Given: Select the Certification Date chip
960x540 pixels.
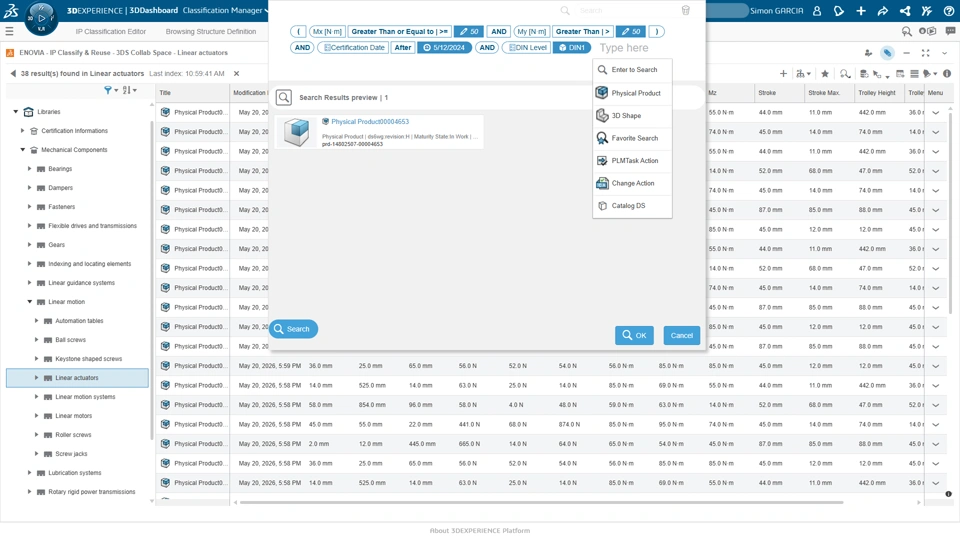Looking at the screenshot, I should [x=353, y=47].
